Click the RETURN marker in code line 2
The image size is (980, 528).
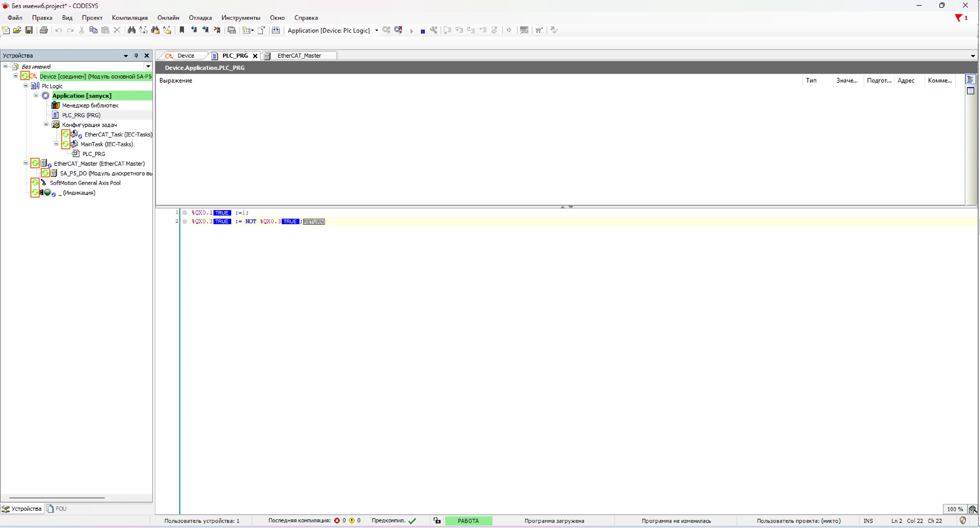314,222
